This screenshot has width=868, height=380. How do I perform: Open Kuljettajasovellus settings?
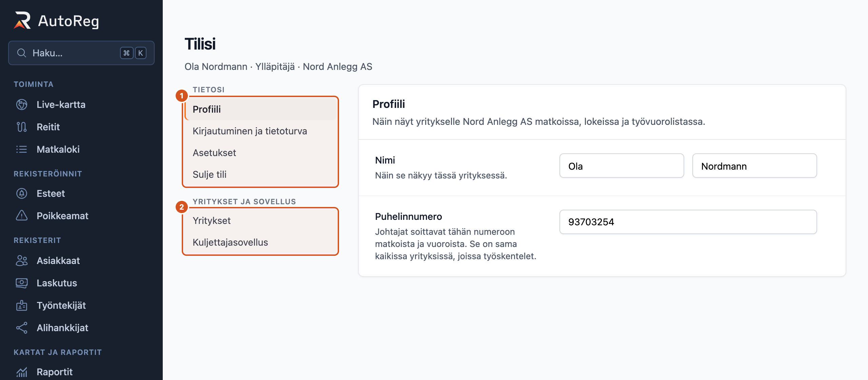(x=260, y=242)
